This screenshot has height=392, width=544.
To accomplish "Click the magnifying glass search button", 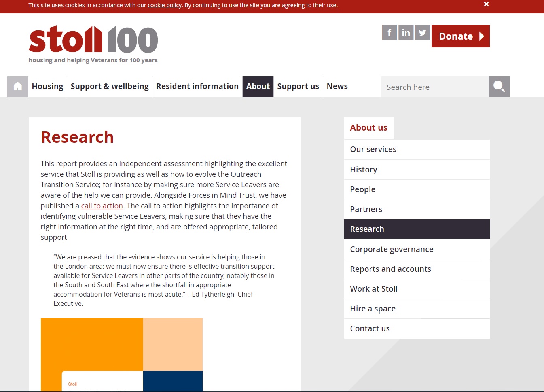I will click(499, 87).
